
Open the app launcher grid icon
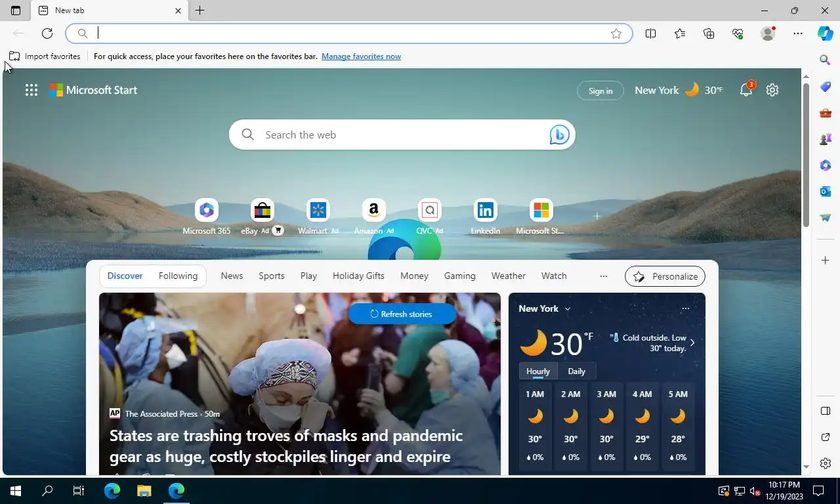[x=31, y=91]
